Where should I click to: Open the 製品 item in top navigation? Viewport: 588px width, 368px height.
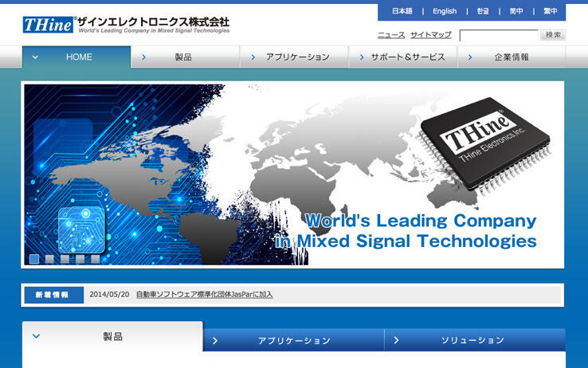tap(186, 57)
